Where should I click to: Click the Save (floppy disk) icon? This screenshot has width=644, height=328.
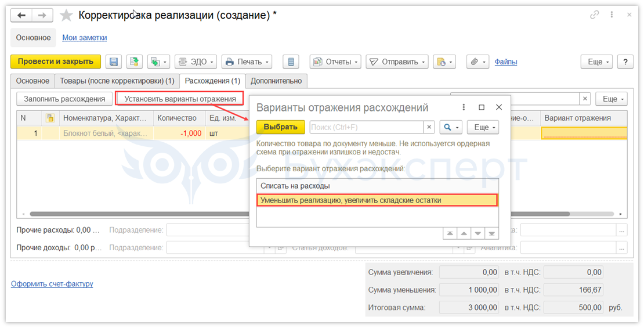click(114, 62)
